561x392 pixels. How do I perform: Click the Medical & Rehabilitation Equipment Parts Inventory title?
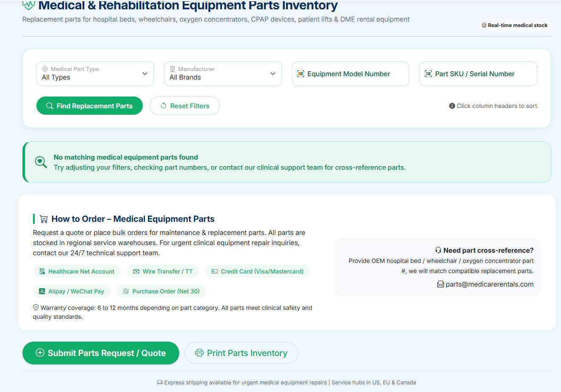(x=188, y=5)
